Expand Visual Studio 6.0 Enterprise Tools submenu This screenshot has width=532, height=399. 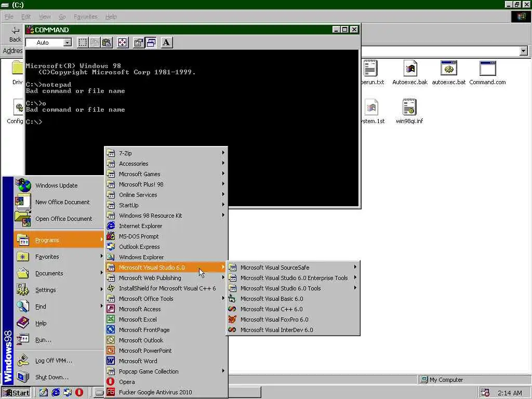pyautogui.click(x=293, y=278)
